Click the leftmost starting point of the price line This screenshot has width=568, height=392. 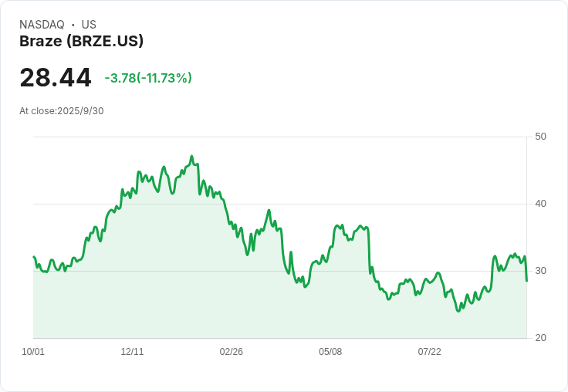pos(34,257)
